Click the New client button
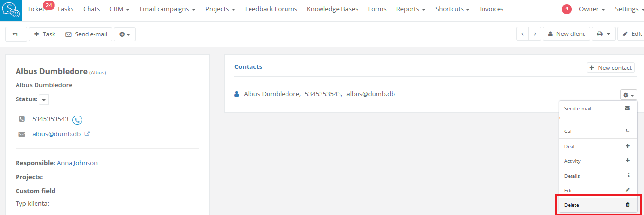The width and height of the screenshot is (644, 215). coord(566,34)
